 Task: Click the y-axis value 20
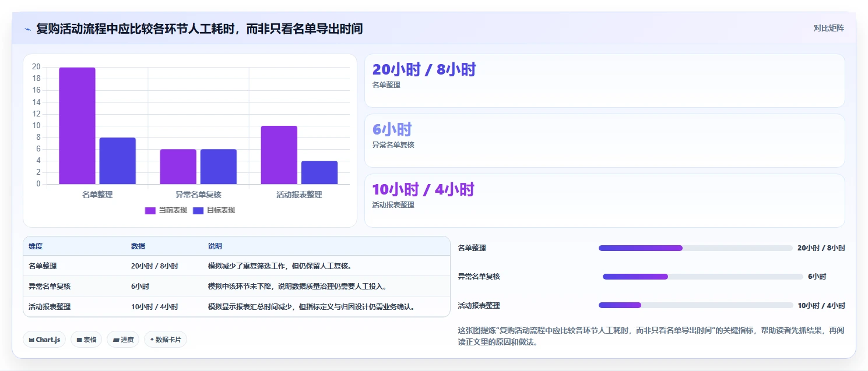(x=36, y=67)
